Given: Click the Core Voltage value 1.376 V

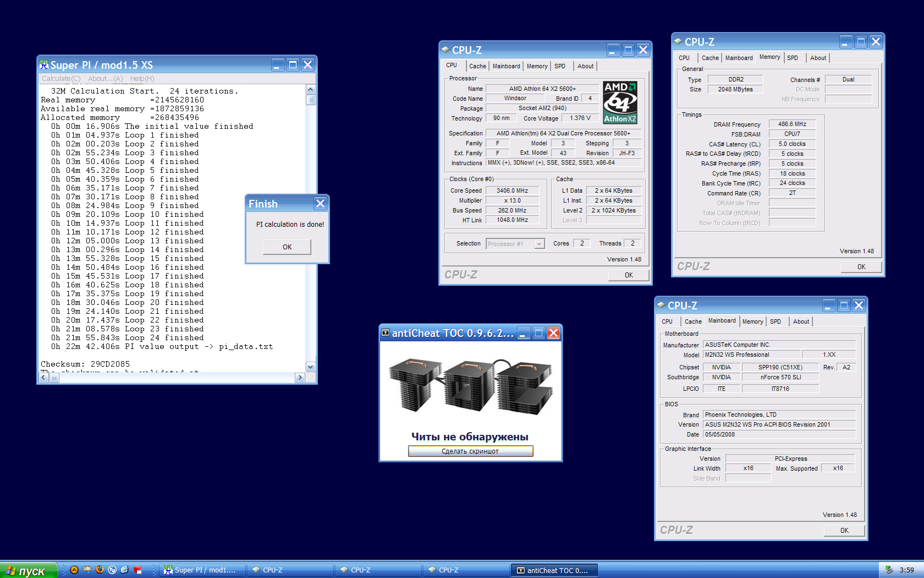Looking at the screenshot, I should 580,118.
